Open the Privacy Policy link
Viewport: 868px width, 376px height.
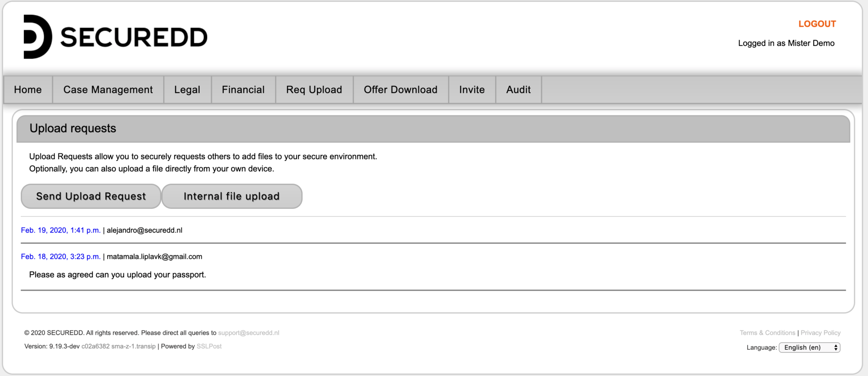pos(821,333)
